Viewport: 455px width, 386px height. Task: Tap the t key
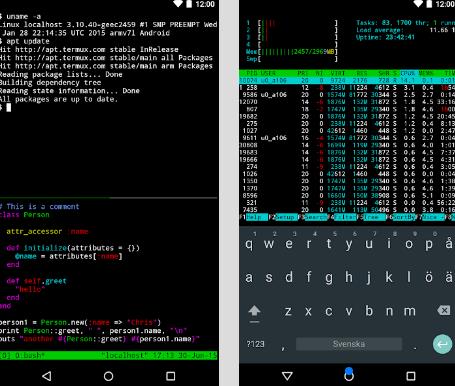329,244
